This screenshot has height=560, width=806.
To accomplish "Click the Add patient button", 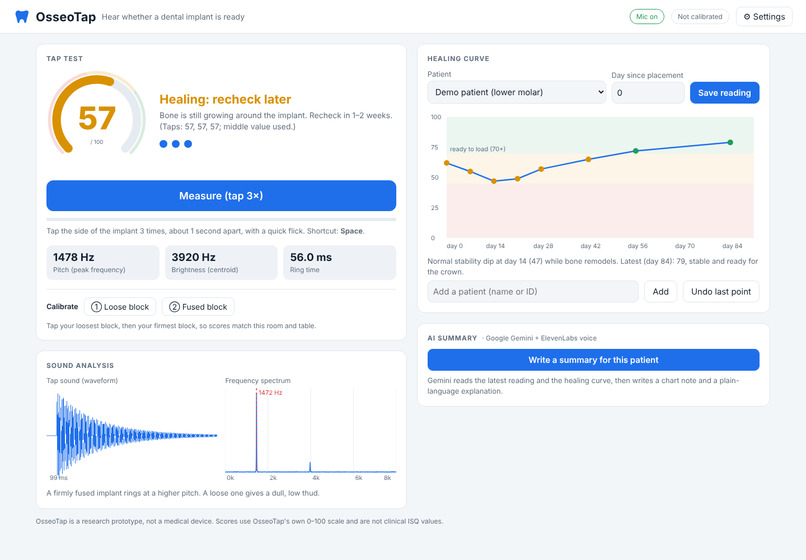I will 661,292.
